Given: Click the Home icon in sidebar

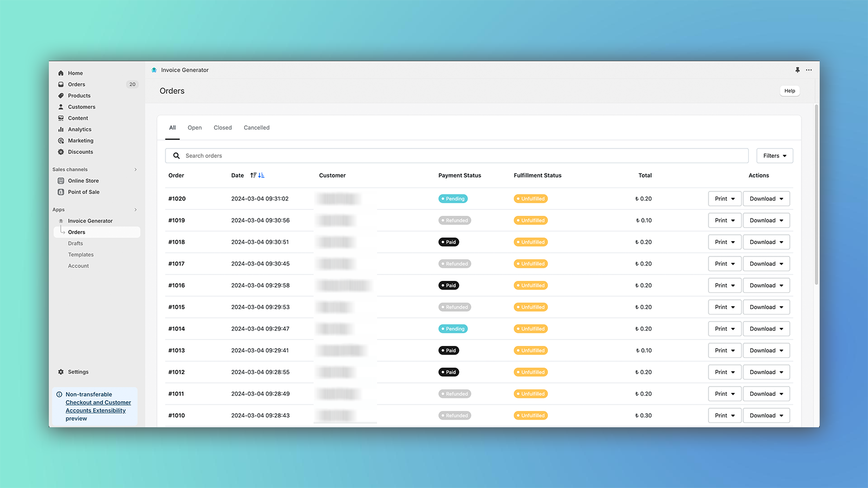Looking at the screenshot, I should pos(61,73).
